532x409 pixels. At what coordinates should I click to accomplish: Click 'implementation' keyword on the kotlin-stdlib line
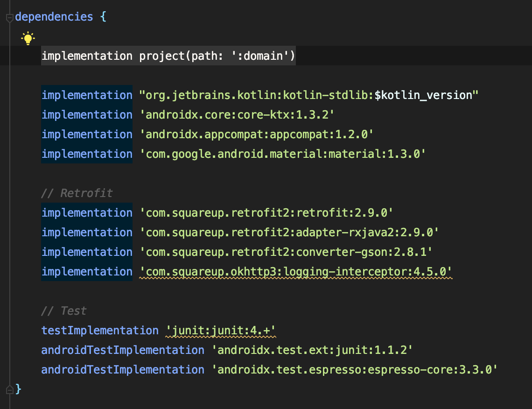point(87,95)
